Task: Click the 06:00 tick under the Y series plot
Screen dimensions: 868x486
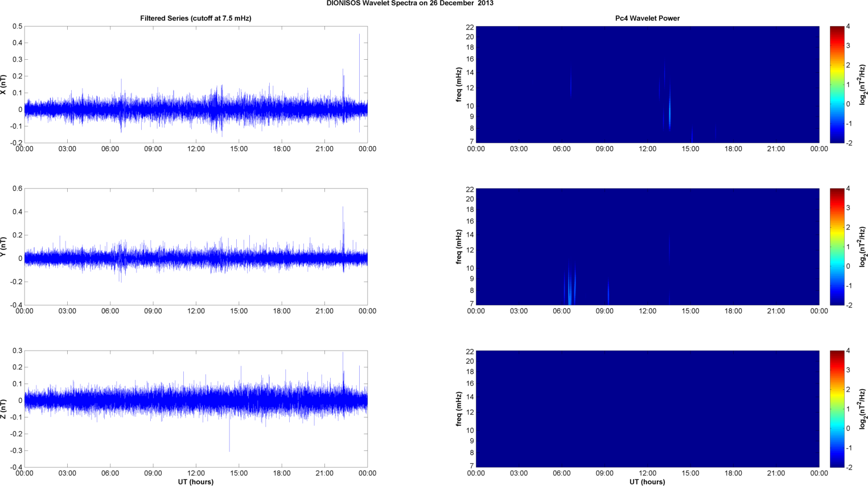Action: click(x=110, y=311)
